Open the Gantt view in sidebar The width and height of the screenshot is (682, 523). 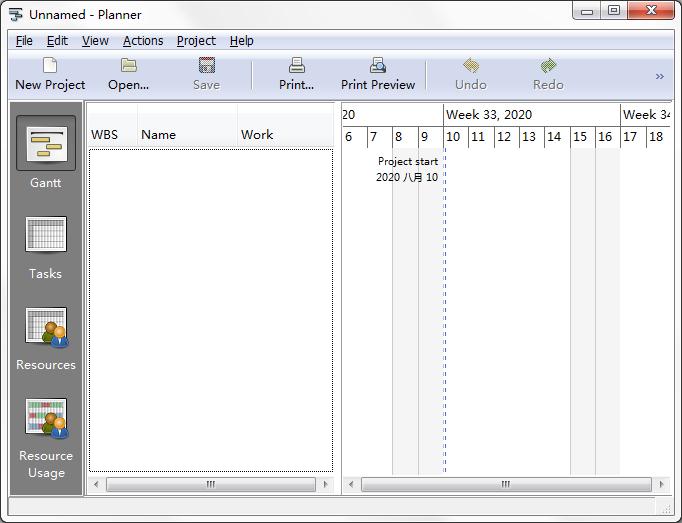click(x=46, y=143)
